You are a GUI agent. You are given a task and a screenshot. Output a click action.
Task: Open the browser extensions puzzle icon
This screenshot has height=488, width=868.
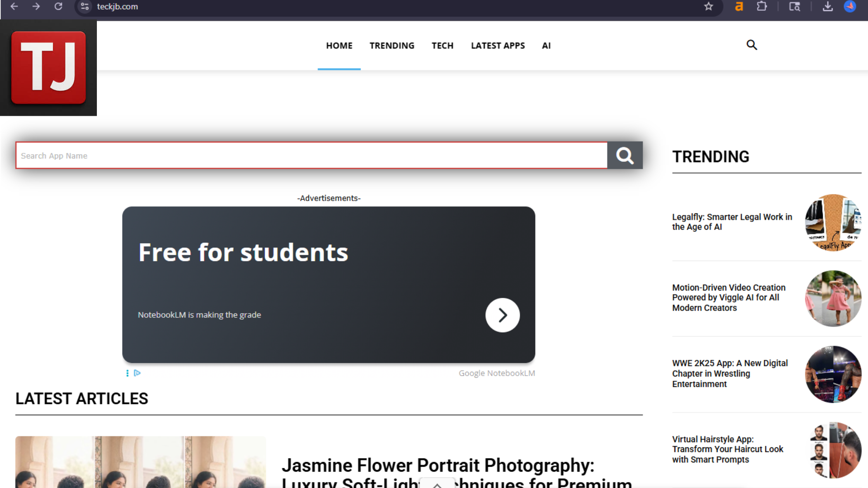761,7
